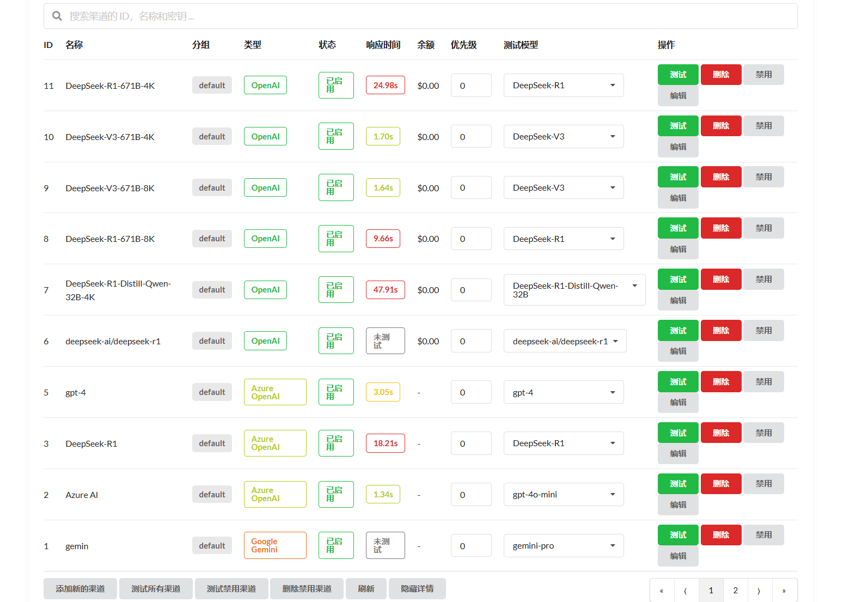Go to pagination page 2
Viewport: 868px width, 602px height.
[736, 591]
